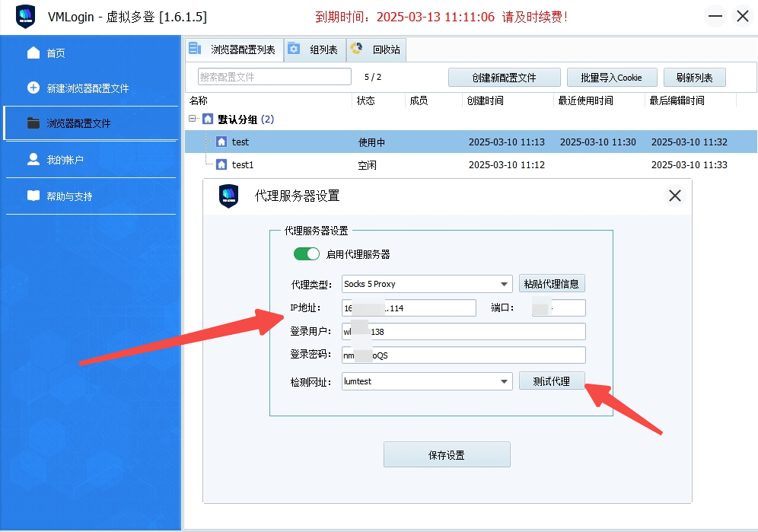Click the save settings button
The image size is (758, 532).
[x=447, y=455]
